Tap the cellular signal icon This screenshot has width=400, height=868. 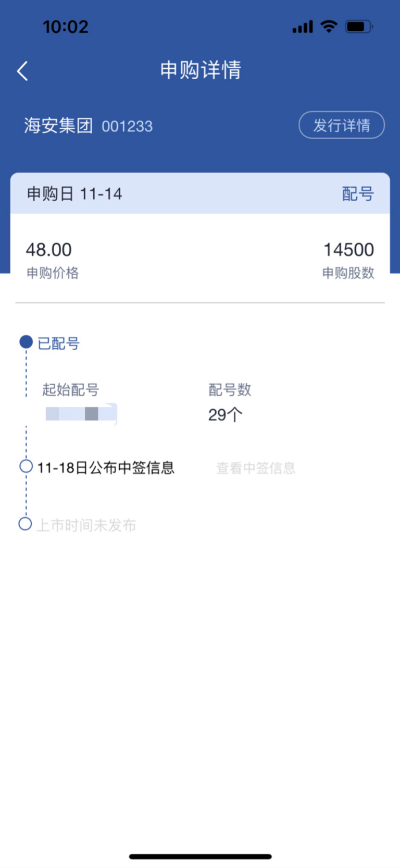point(303,27)
